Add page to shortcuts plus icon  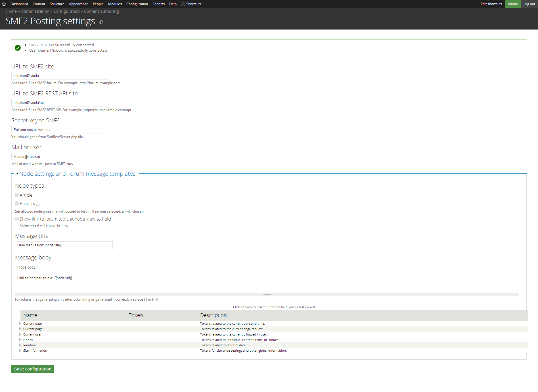point(101,22)
